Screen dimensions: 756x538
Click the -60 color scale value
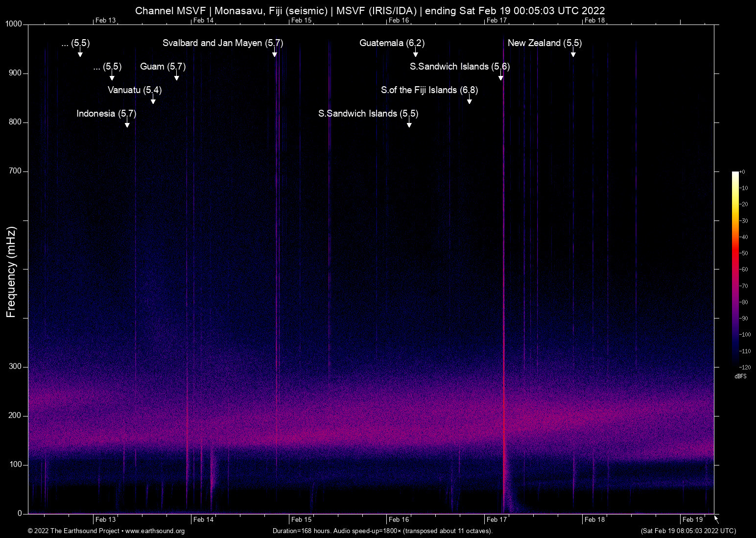pyautogui.click(x=744, y=269)
